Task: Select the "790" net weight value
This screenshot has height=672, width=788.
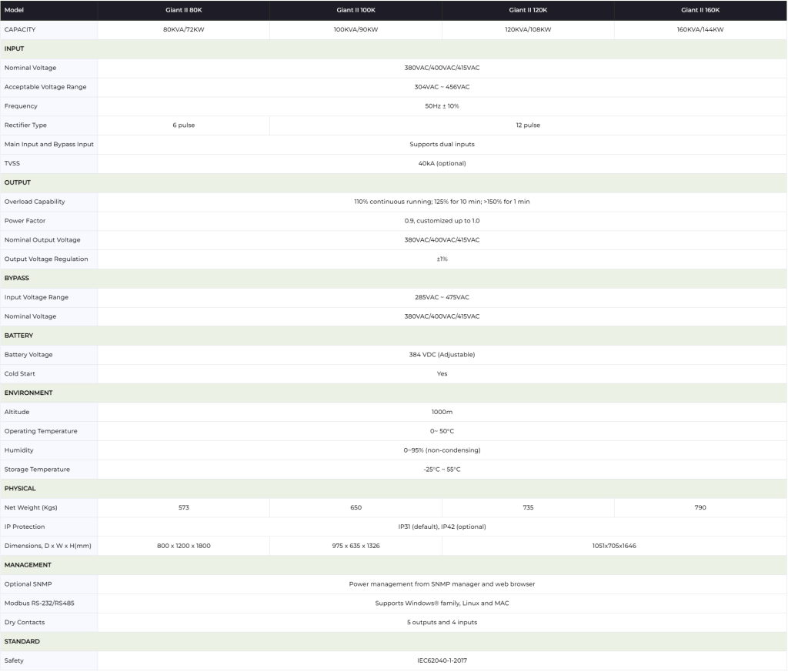Action: (700, 507)
